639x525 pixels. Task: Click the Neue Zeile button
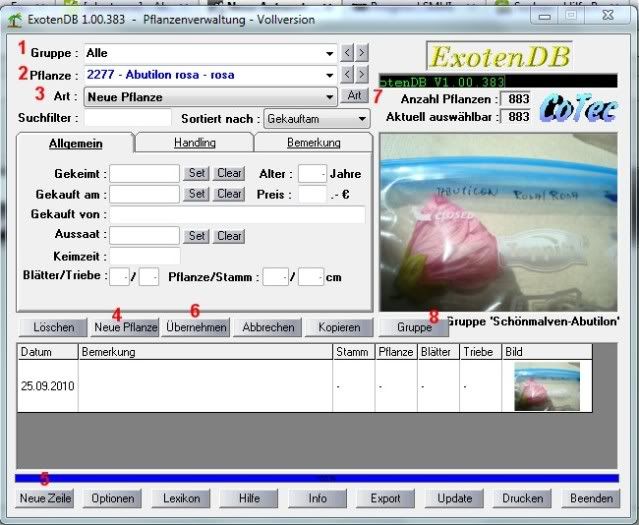coord(46,498)
